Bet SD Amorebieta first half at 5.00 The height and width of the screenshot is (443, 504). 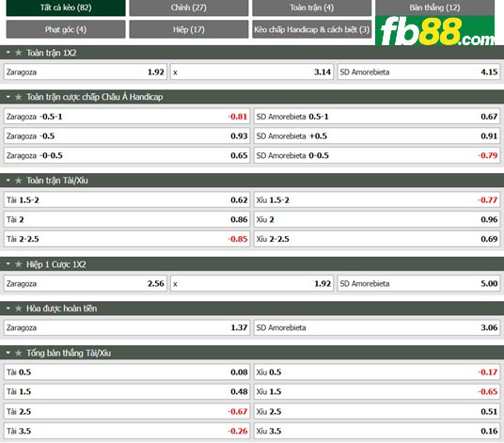[x=418, y=283]
